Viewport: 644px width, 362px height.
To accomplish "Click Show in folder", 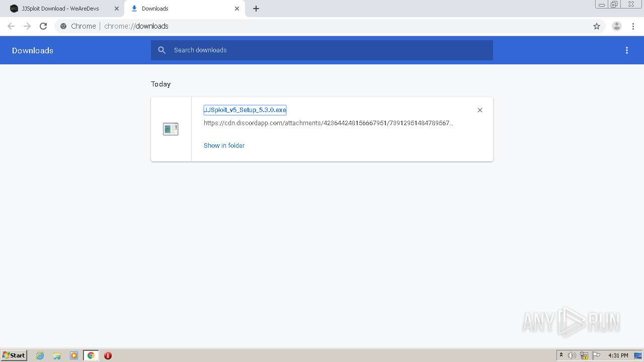I will click(x=224, y=145).
